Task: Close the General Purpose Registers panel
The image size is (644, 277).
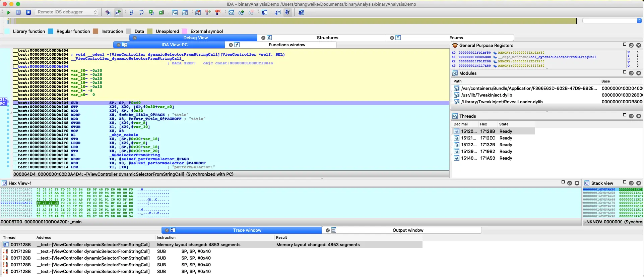Action: [639, 45]
